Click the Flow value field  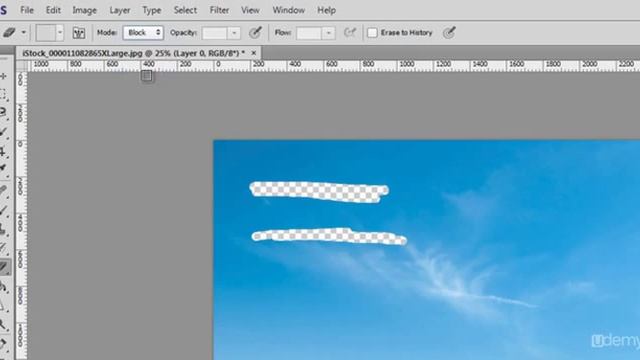(309, 33)
